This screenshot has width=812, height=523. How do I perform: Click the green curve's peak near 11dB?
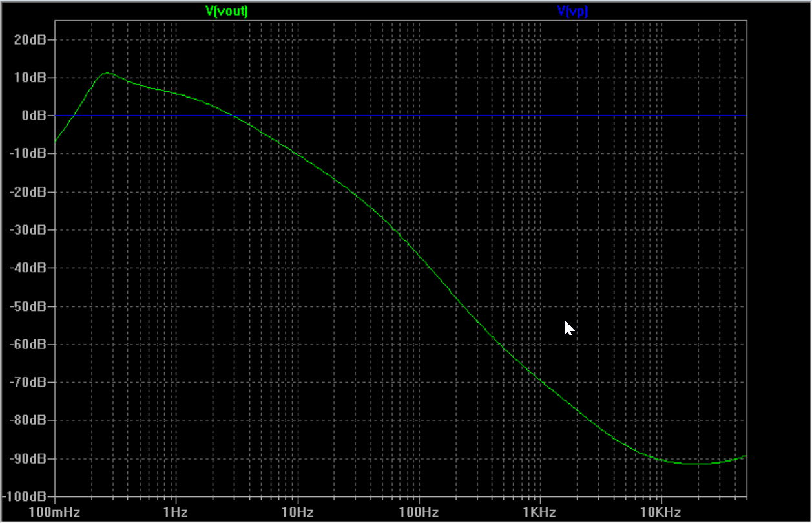coord(108,74)
